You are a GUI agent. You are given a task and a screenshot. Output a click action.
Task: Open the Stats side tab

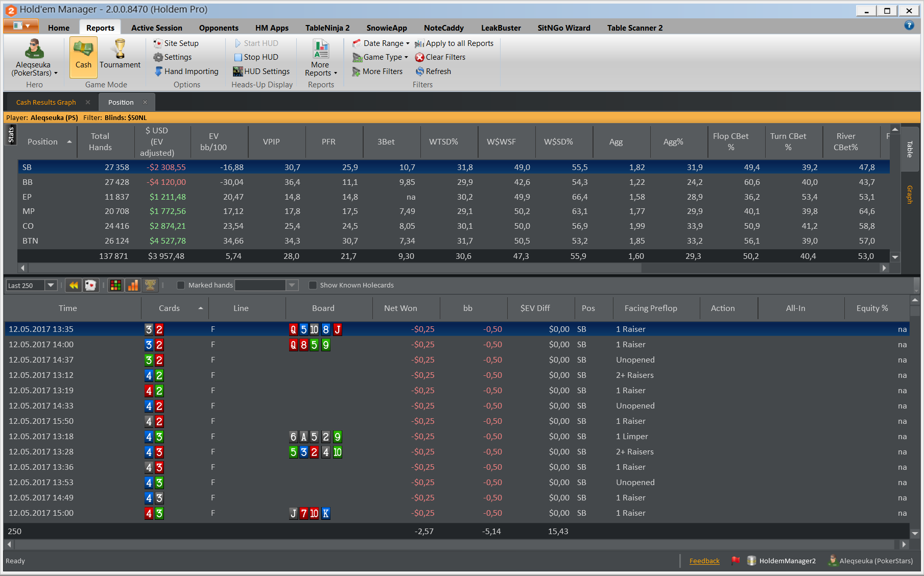11,135
